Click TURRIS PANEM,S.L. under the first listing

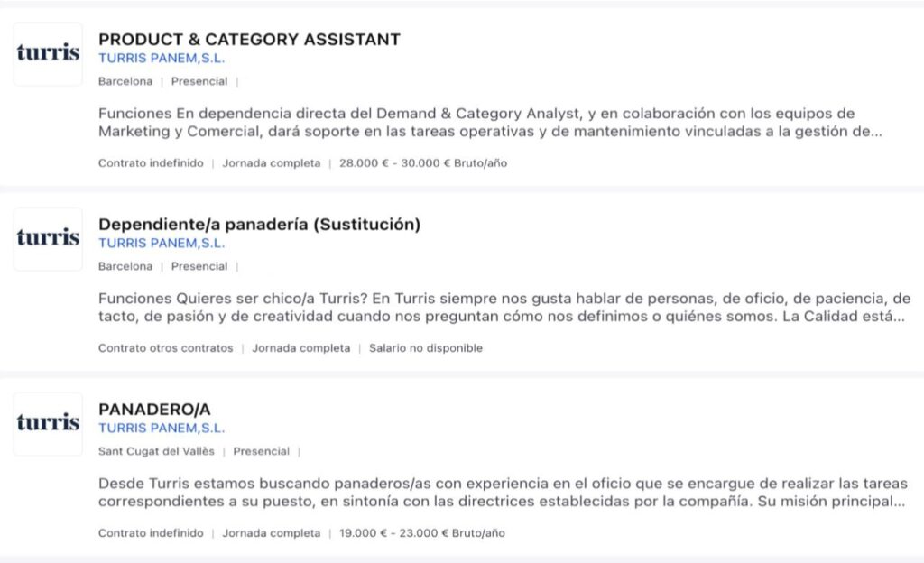[159, 59]
